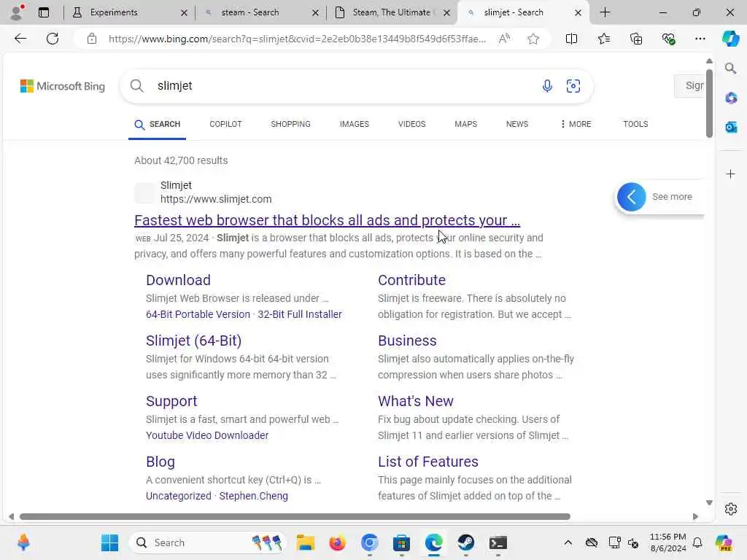747x560 pixels.
Task: Select the IMAGES search tab
Action: (354, 124)
